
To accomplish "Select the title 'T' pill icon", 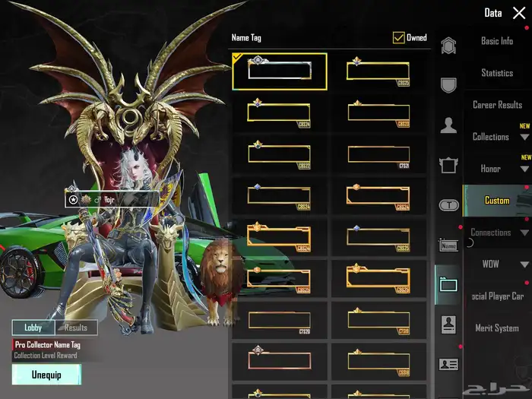I will point(448,204).
